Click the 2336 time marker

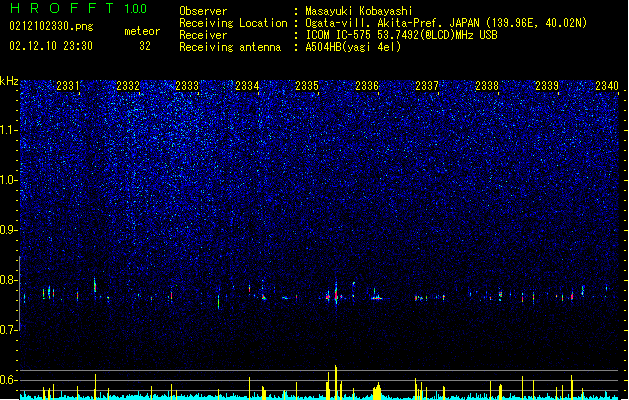pyautogui.click(x=367, y=85)
